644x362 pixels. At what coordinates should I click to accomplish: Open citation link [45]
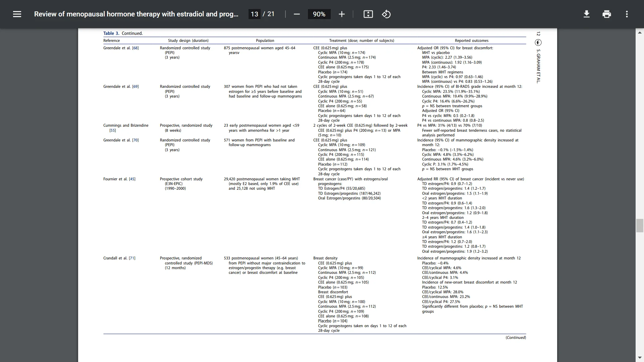point(132,179)
